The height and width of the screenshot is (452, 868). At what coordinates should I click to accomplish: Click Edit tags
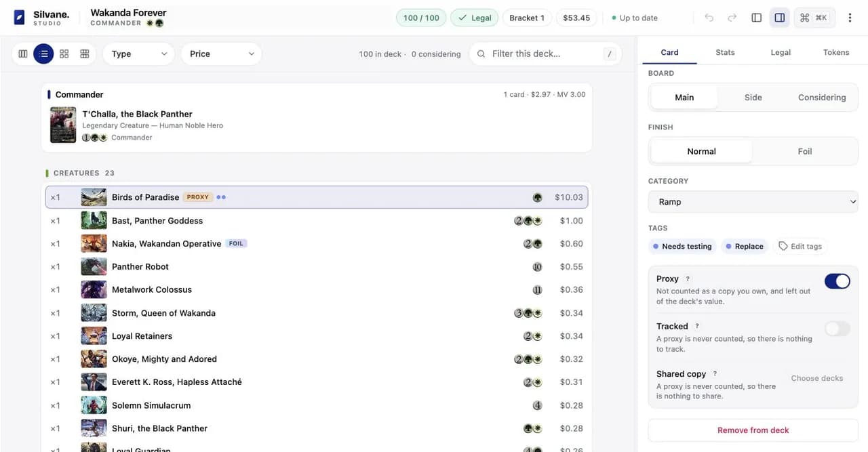tap(800, 246)
